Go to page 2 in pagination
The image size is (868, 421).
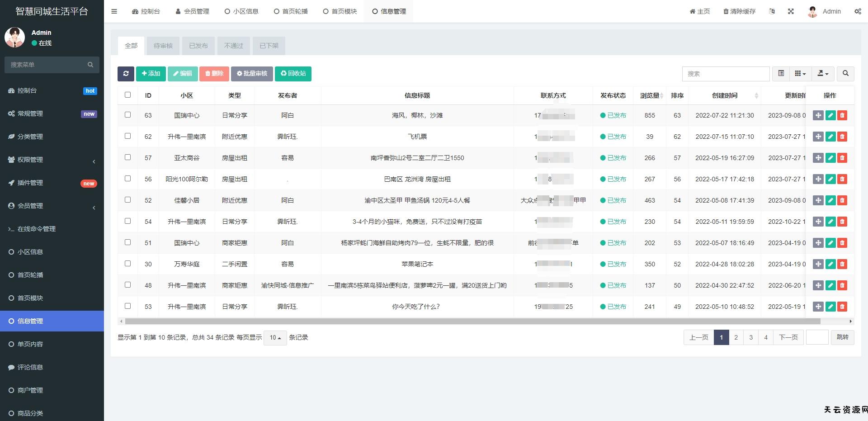tap(736, 337)
